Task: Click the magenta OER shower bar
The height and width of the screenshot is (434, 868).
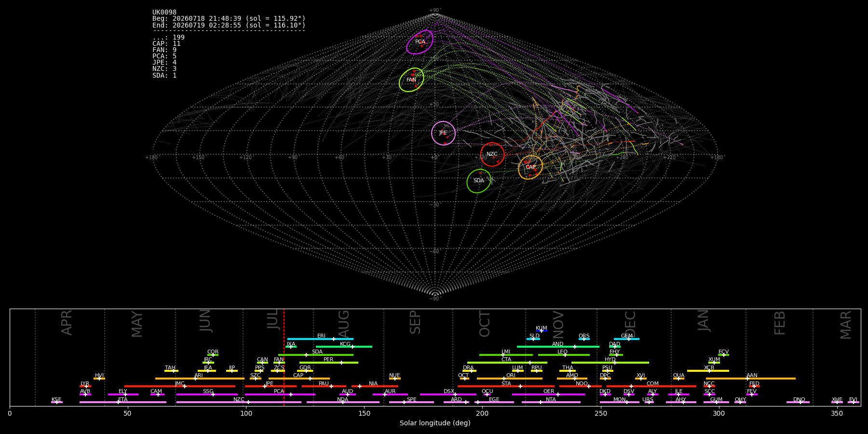Action: pos(548,394)
